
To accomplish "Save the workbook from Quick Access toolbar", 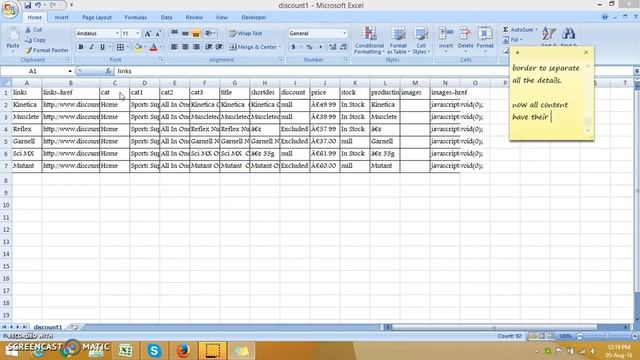I will 27,5.
